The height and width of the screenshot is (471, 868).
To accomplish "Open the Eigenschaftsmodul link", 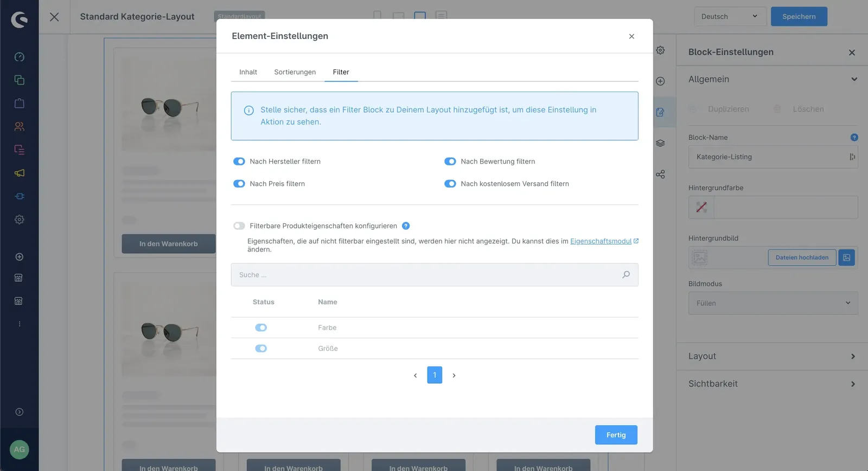I will [x=601, y=241].
